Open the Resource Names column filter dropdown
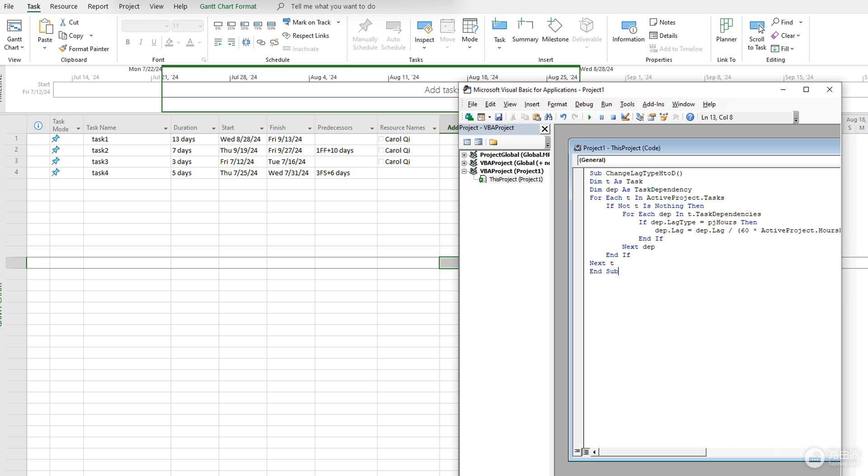 point(434,128)
